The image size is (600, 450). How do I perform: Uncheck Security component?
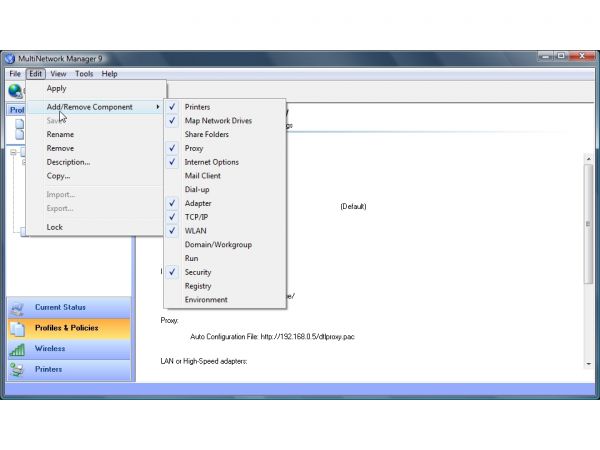pyautogui.click(x=225, y=272)
